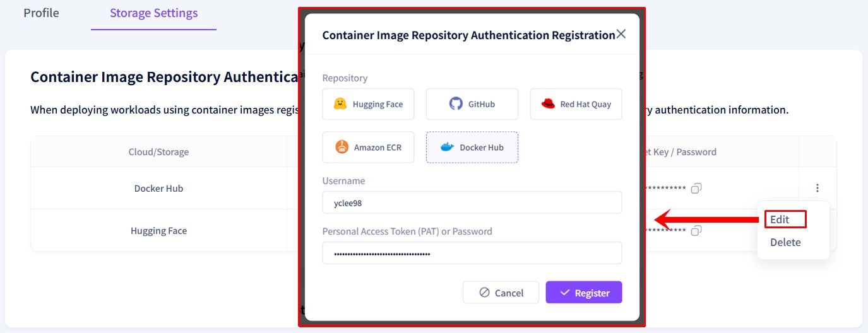Pick the Red Hat Quay repository
This screenshot has width=868, height=333.
click(576, 104)
